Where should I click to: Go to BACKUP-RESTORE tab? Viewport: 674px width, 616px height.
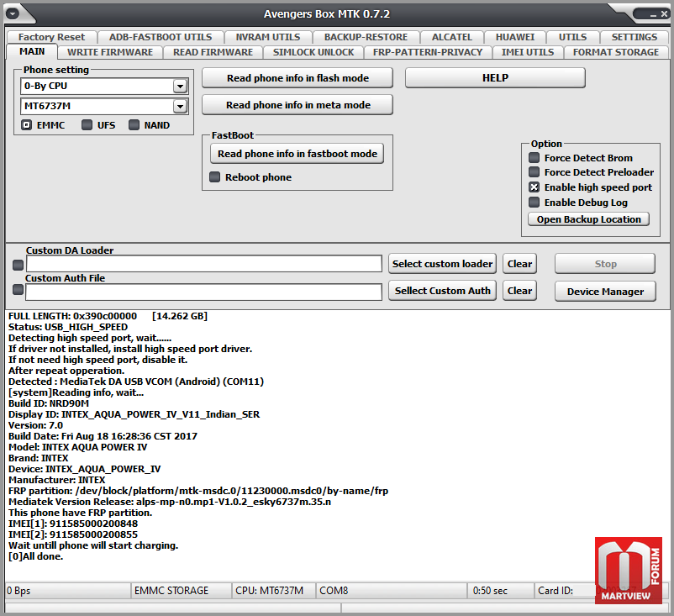(366, 37)
